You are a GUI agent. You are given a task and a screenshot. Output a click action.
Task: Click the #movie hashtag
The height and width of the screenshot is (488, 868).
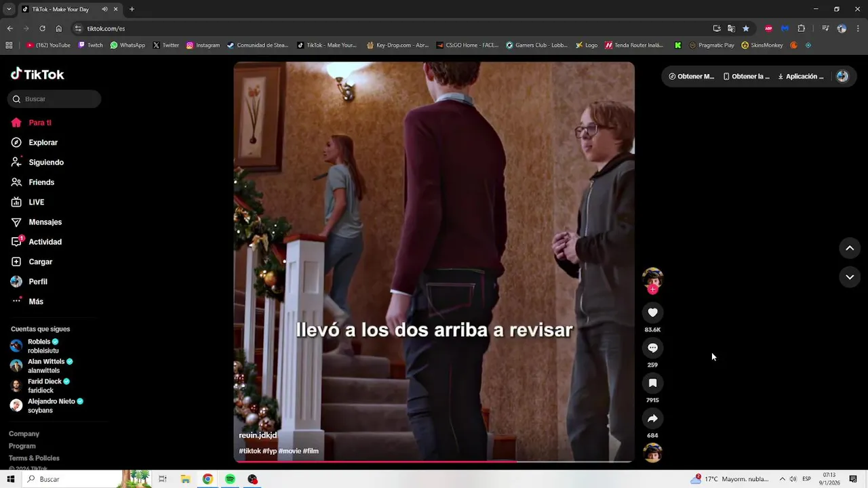(290, 451)
